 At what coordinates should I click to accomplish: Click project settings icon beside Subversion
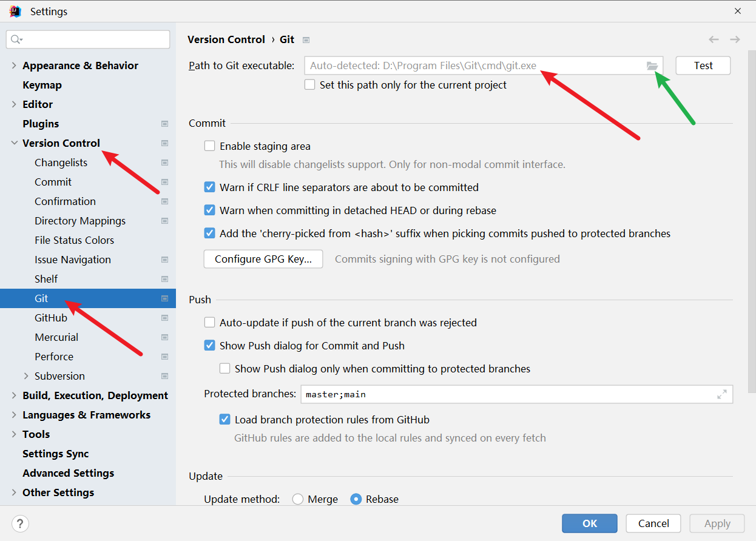click(164, 376)
